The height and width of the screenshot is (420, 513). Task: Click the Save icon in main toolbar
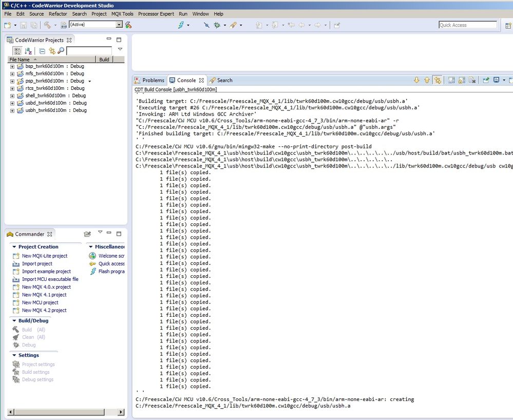click(24, 25)
